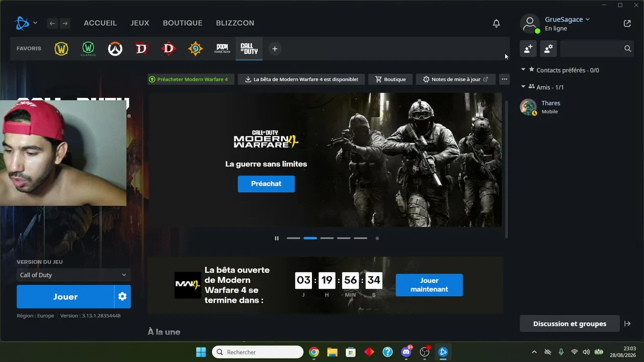
Task: Click the Préachat button
Action: (x=266, y=184)
